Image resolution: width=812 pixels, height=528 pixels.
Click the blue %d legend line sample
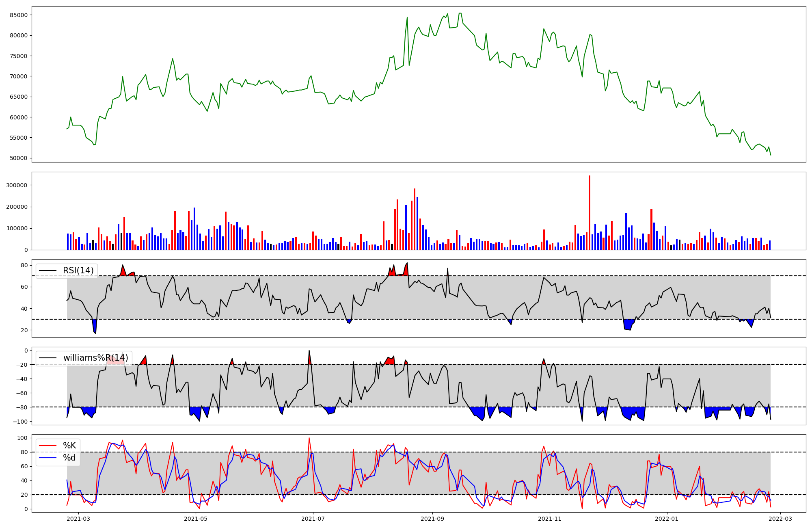(48, 458)
